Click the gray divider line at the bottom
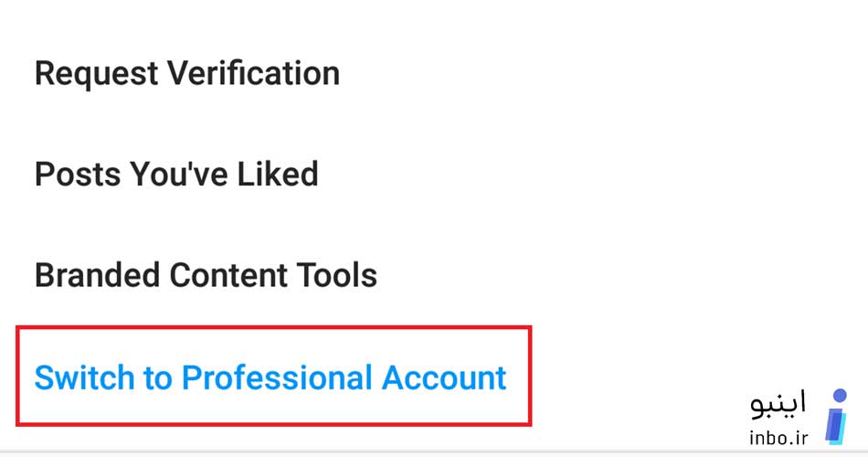This screenshot has width=868, height=457. [434, 452]
